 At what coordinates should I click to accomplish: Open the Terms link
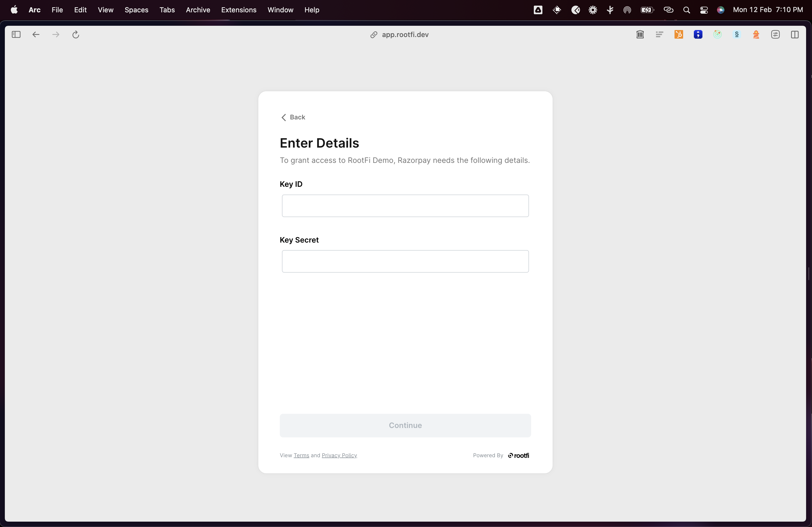coord(301,455)
